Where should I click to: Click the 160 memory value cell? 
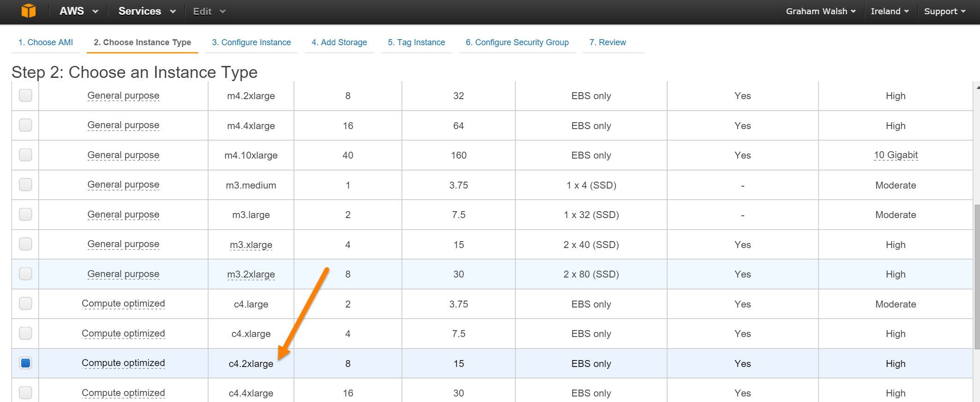point(459,155)
